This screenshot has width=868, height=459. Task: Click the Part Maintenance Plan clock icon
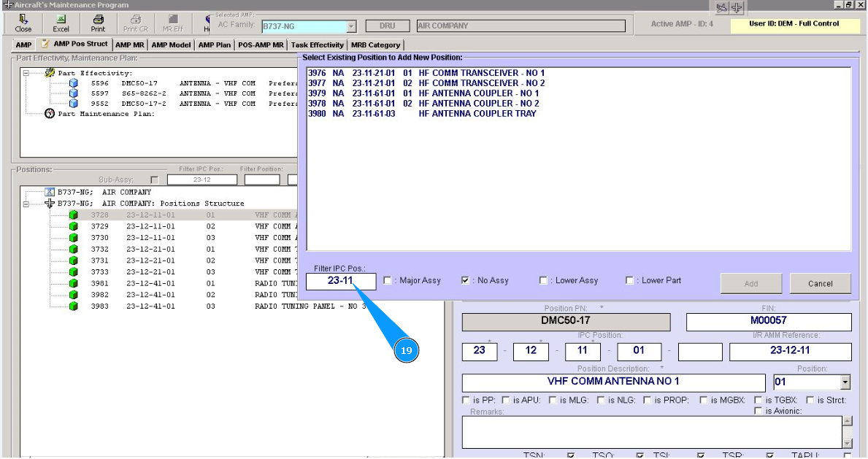tap(50, 114)
